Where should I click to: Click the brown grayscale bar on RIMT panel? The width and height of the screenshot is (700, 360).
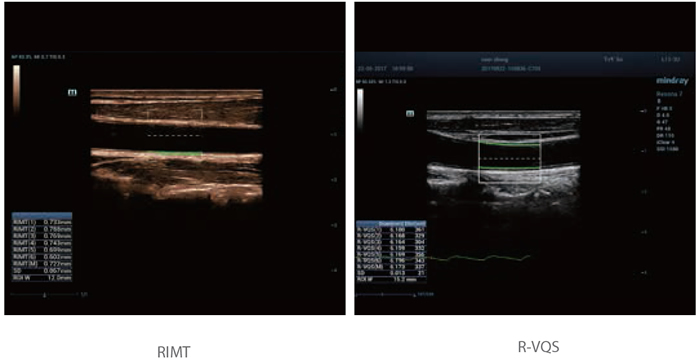tap(17, 88)
